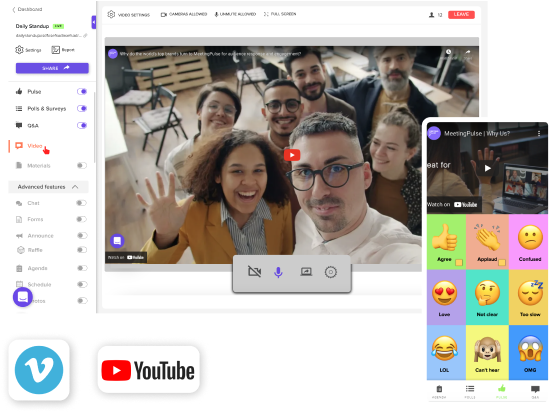This screenshot has height=413, width=554.
Task: Go back to Dashboard
Action: 27,9
